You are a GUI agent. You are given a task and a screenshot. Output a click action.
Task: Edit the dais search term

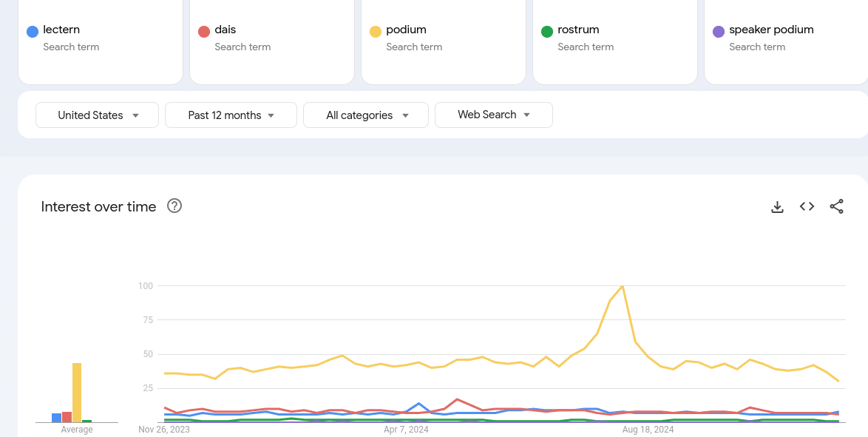coord(226,30)
